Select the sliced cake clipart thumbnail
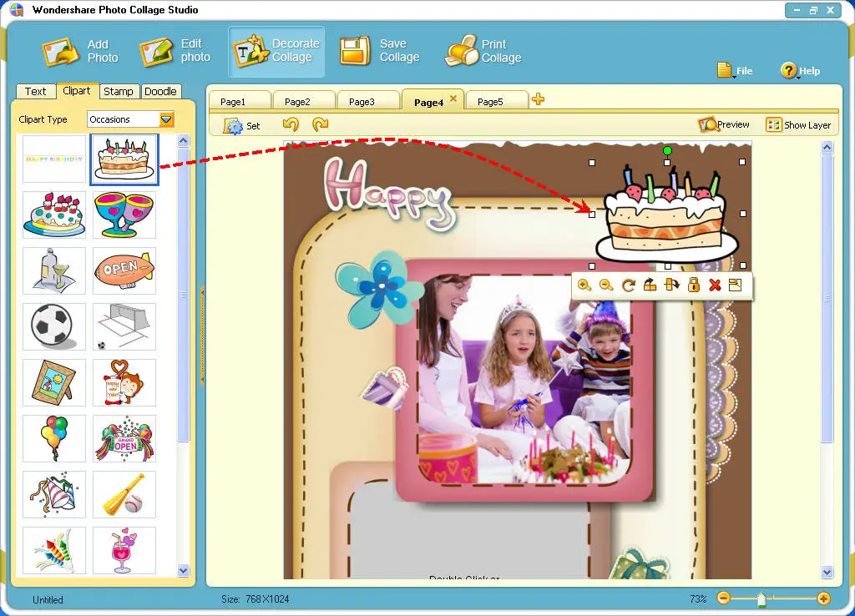This screenshot has width=855, height=616. click(x=124, y=159)
